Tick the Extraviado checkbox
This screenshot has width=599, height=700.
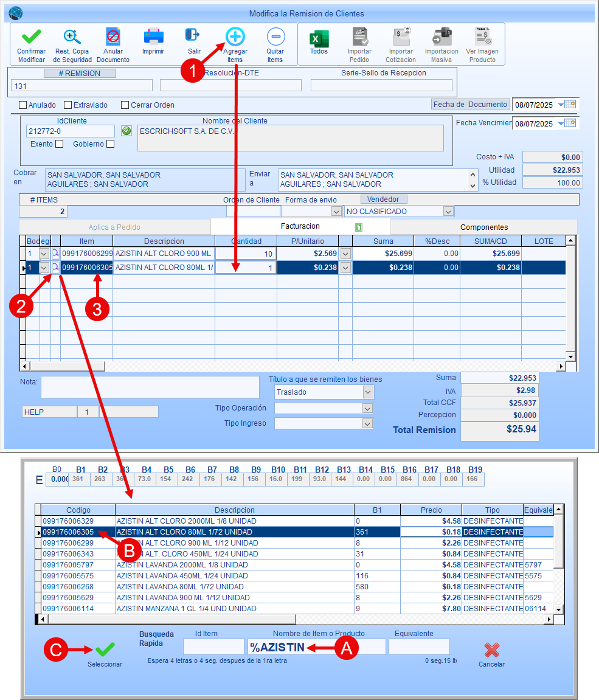point(68,105)
